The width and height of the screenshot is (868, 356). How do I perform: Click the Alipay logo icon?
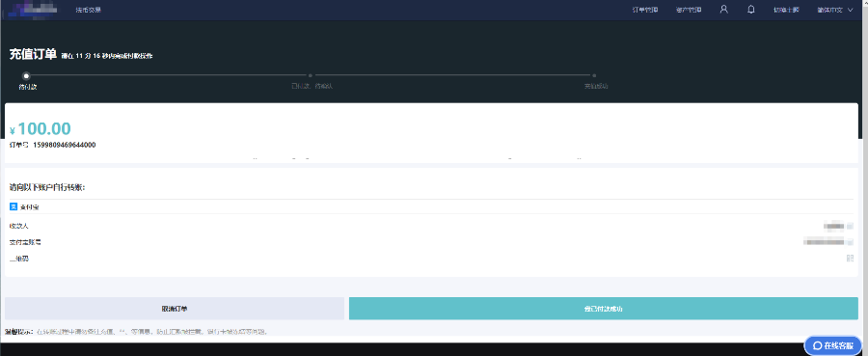tap(14, 206)
